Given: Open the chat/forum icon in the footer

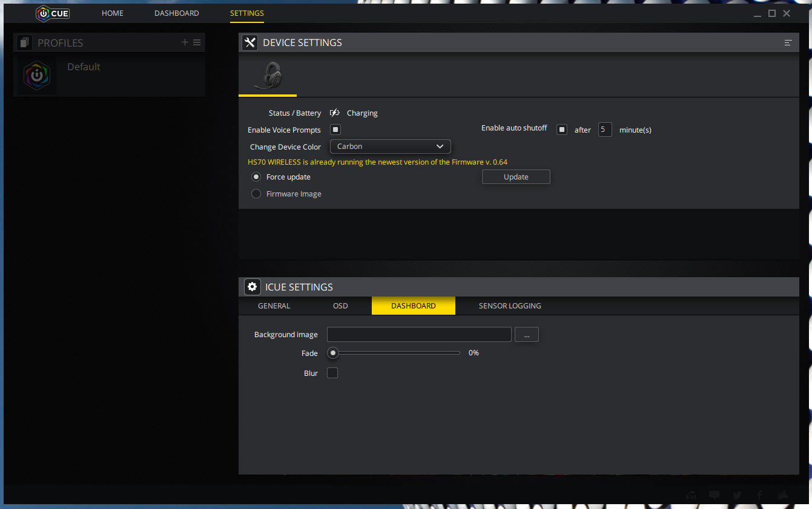Looking at the screenshot, I should 715,495.
